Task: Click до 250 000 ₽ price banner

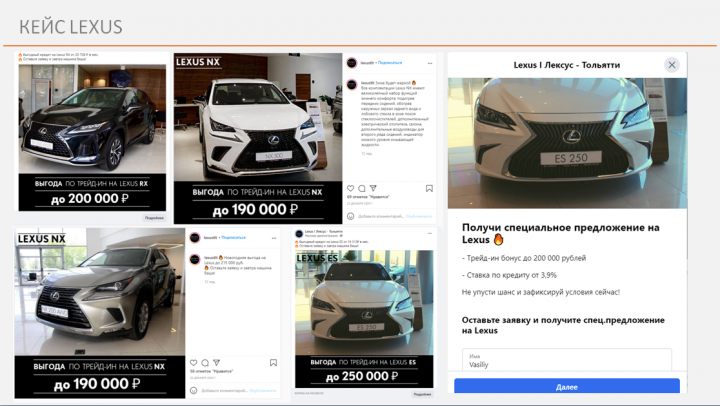Action: tap(364, 376)
